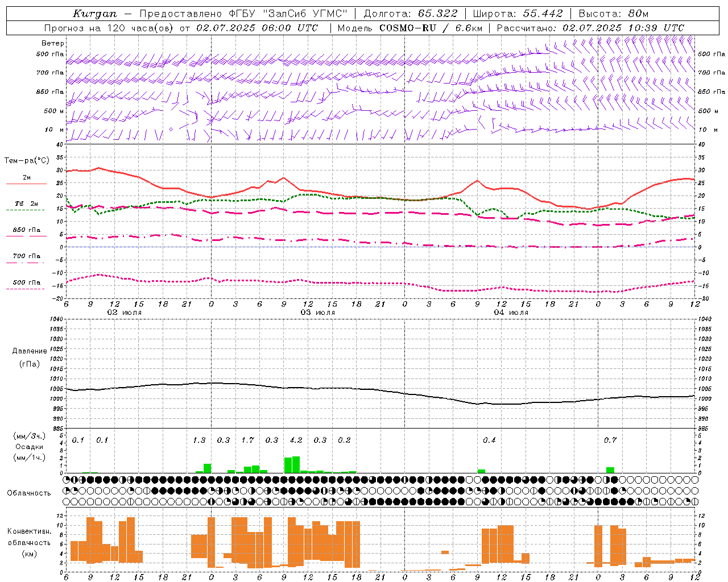Click the Ветер wind panel label

pyautogui.click(x=52, y=43)
